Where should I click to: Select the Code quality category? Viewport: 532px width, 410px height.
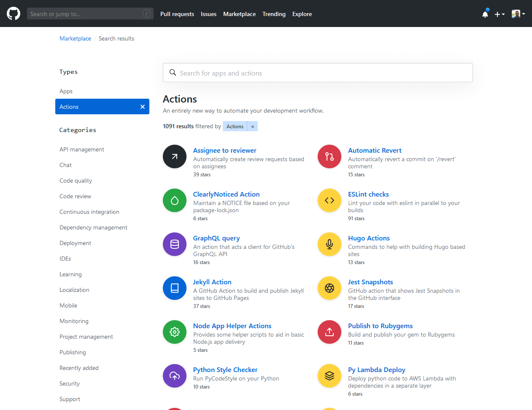pos(76,181)
